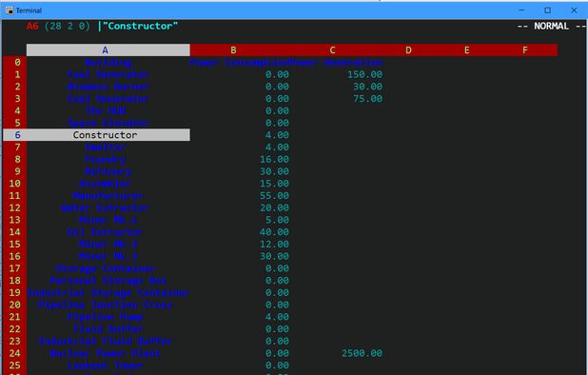Select column C header
Image resolution: width=588 pixels, height=375 pixels.
point(332,49)
